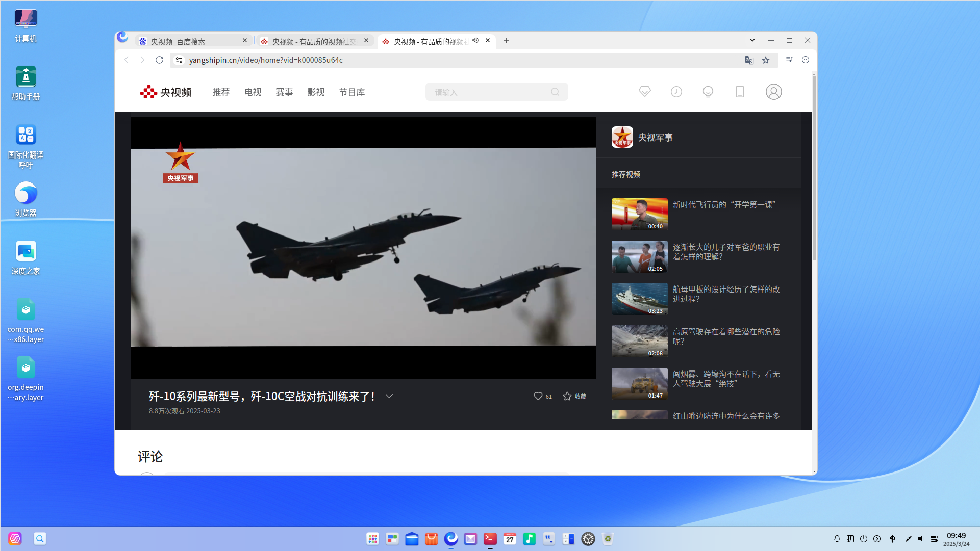Click the 央视频 logo in header
Viewport: 980px width, 551px height.
(x=166, y=92)
